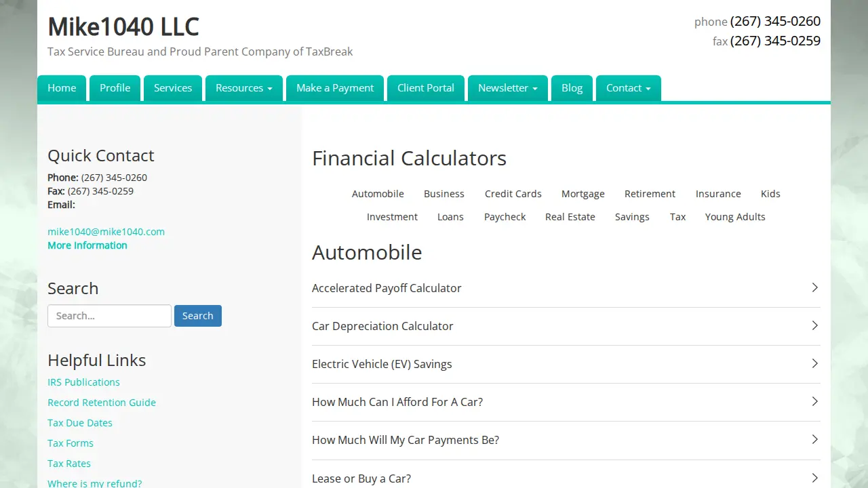This screenshot has height=488, width=868.
Task: Expand How Much Will My Car Payments chevron
Action: tap(814, 440)
